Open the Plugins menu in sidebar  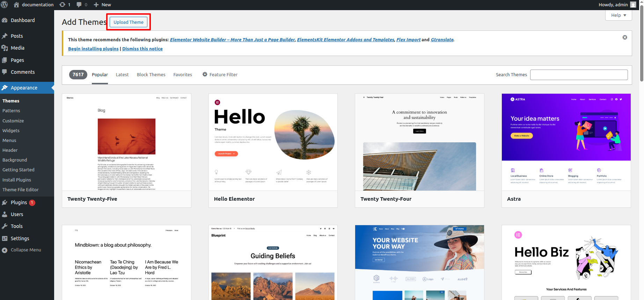[19, 202]
